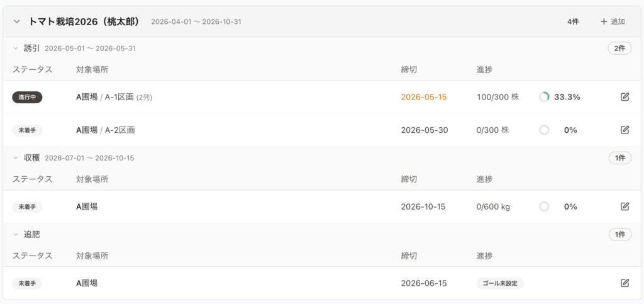Click the 0% progress ring in 収穫 row
Viewport: 644px width, 304px height.
click(x=544, y=206)
